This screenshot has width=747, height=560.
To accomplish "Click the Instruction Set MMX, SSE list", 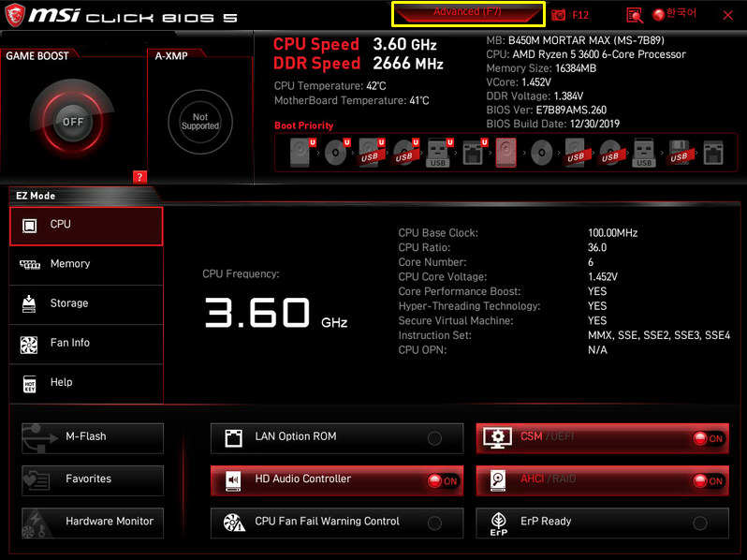I will click(x=659, y=335).
